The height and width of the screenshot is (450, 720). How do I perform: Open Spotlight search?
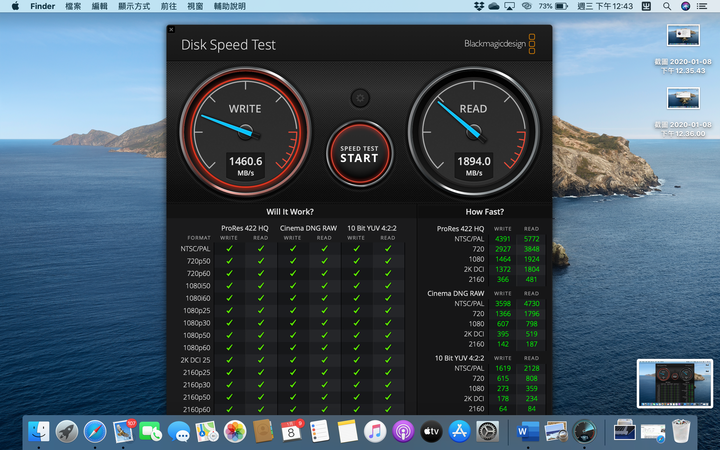coord(667,6)
